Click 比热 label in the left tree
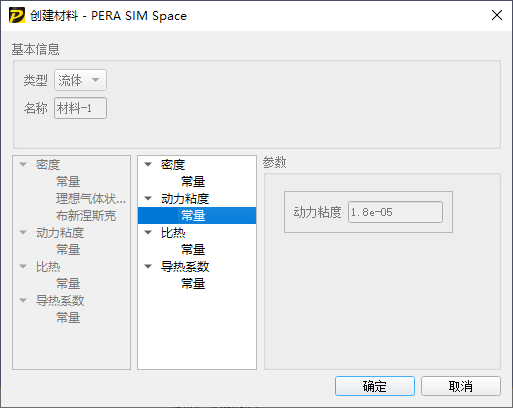Image resolution: width=513 pixels, height=408 pixels. pos(48,266)
